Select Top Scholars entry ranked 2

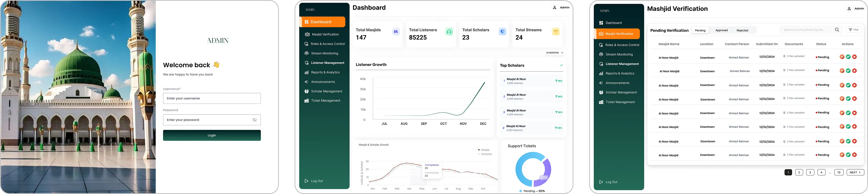point(532,97)
